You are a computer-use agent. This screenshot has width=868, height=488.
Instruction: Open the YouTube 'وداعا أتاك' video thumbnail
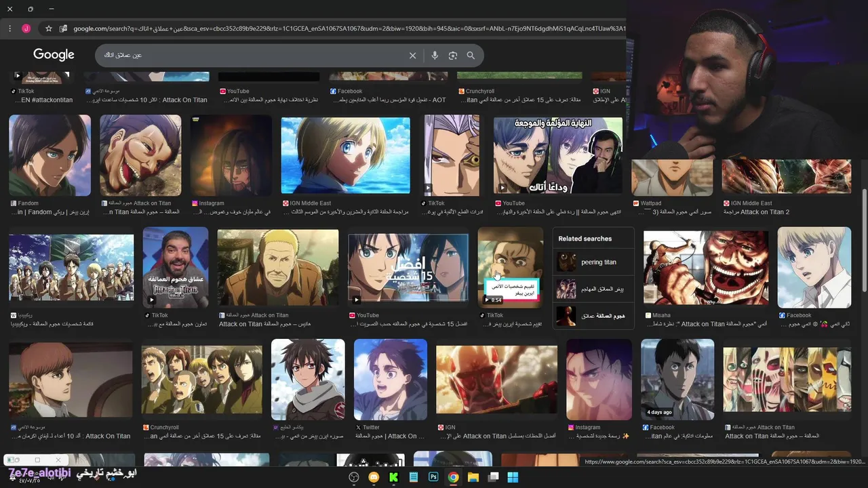coord(558,155)
